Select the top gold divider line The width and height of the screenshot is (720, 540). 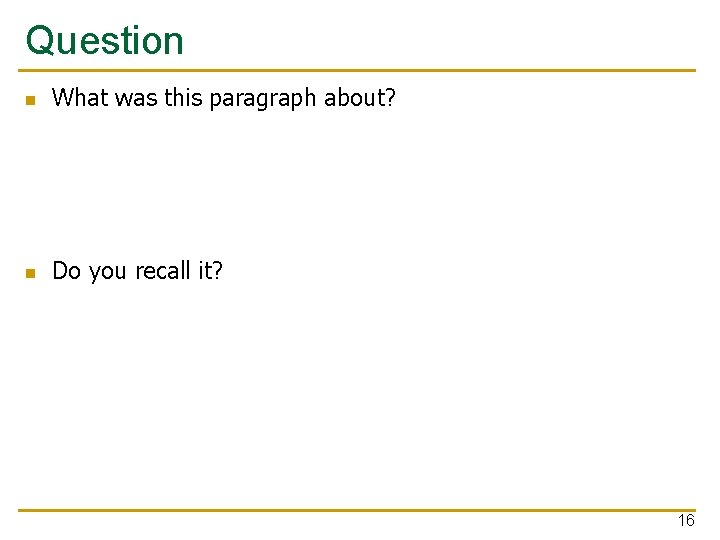point(357,70)
